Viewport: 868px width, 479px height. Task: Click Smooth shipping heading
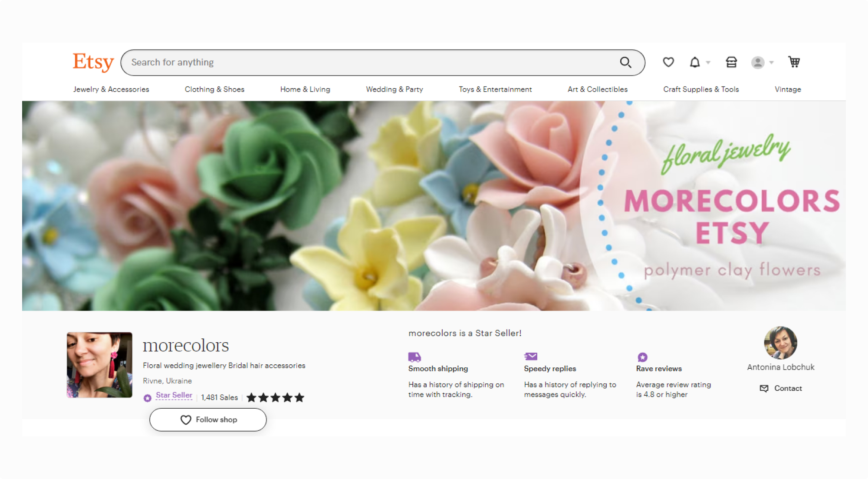[438, 368]
